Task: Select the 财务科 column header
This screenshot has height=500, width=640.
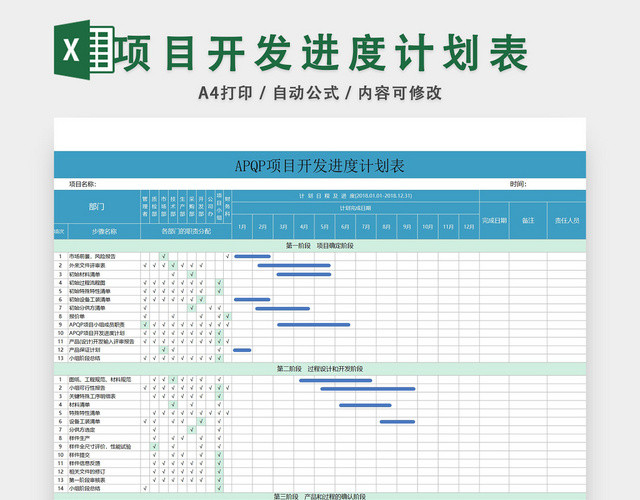Action: pos(227,207)
